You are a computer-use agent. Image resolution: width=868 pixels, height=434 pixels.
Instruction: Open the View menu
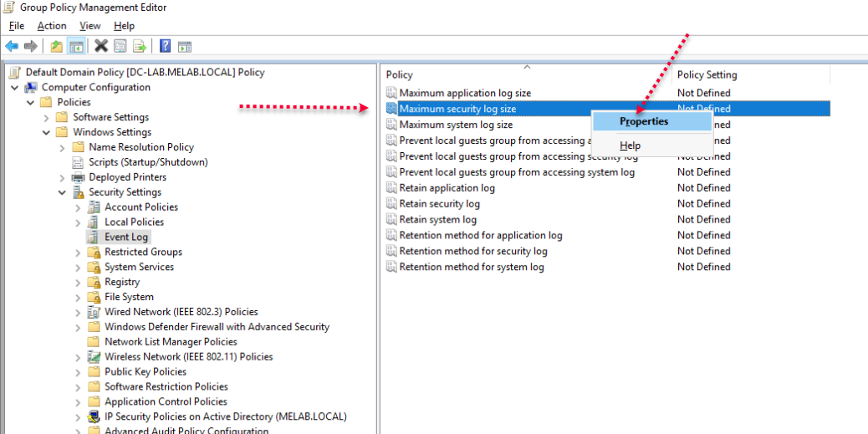click(89, 26)
